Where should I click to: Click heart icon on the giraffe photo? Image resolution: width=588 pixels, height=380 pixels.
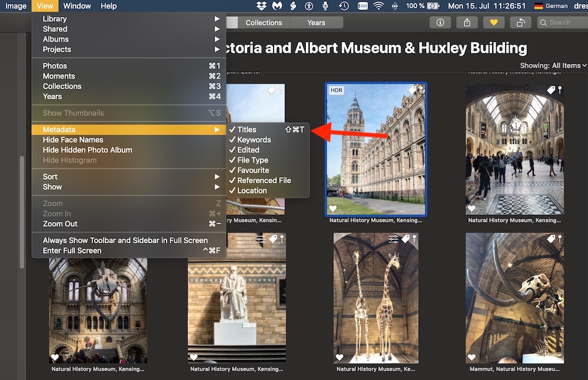point(339,357)
